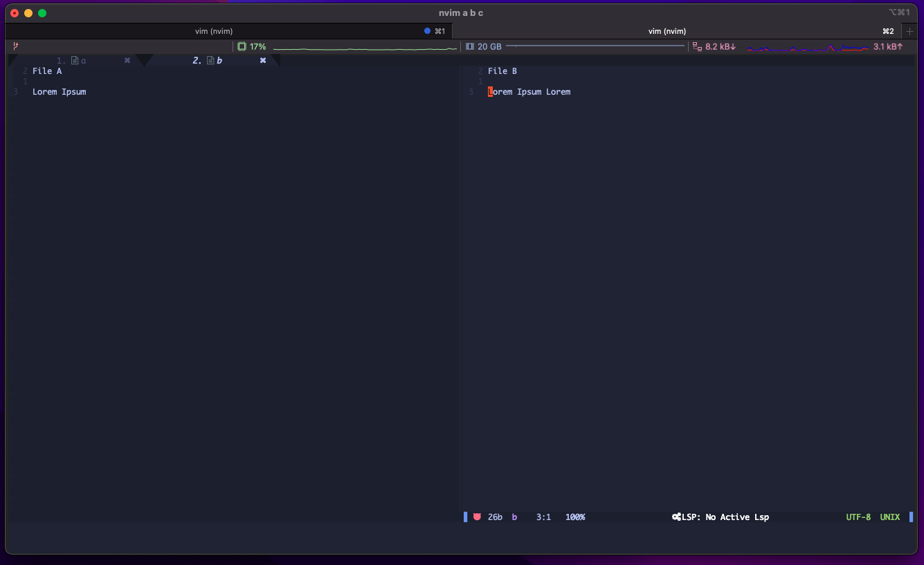Click the memory icon next to 20 GB
924x565 pixels.
pyautogui.click(x=470, y=46)
